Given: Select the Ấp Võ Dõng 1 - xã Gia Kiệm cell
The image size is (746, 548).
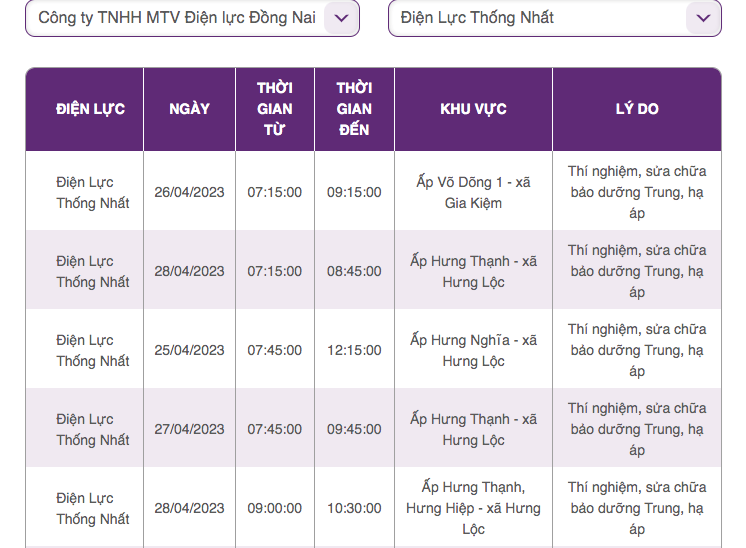Looking at the screenshot, I should [473, 192].
